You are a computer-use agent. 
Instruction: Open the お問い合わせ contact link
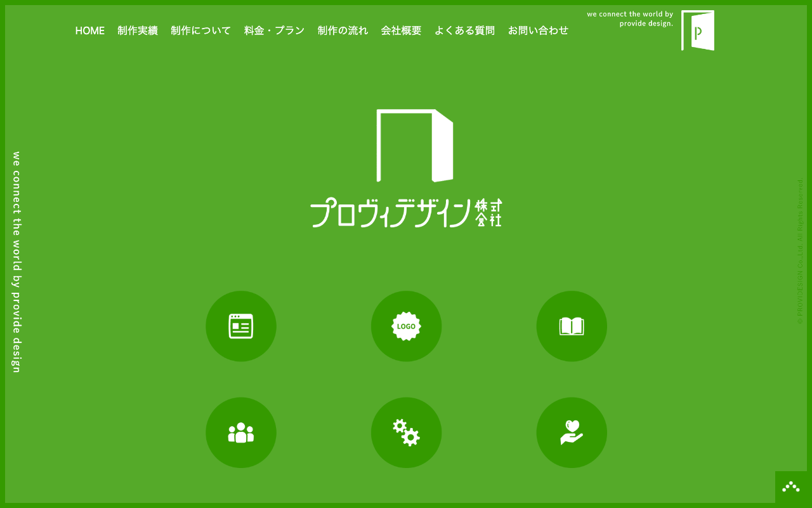click(x=538, y=30)
